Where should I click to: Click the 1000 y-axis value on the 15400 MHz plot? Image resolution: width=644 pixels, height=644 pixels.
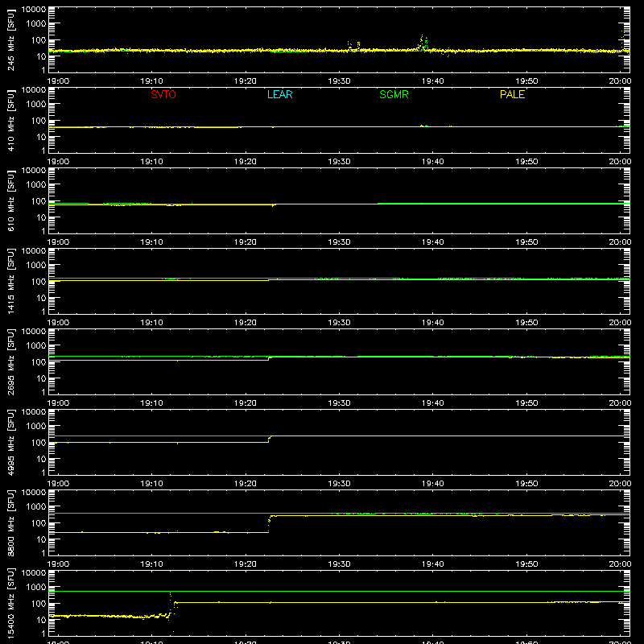tap(36, 587)
